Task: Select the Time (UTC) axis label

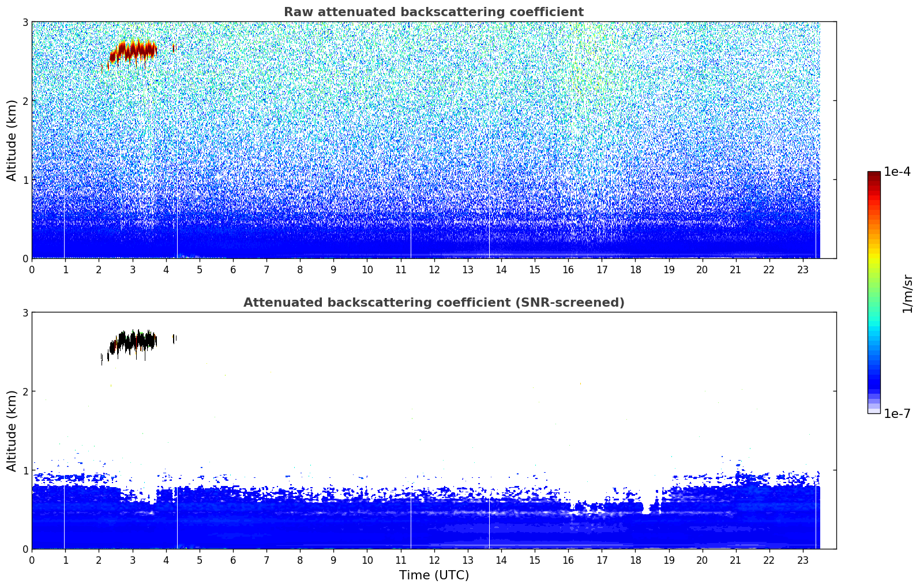Action: [x=434, y=575]
